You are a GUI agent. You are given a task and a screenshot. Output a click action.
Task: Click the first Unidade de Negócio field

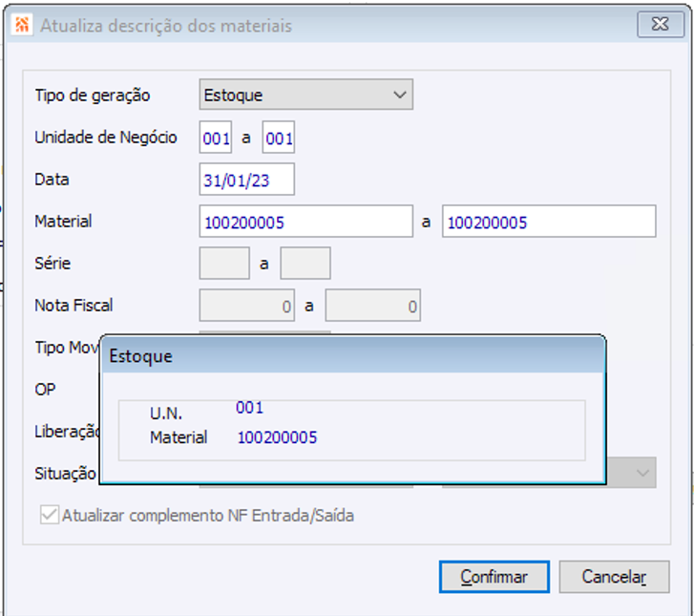[x=216, y=138]
